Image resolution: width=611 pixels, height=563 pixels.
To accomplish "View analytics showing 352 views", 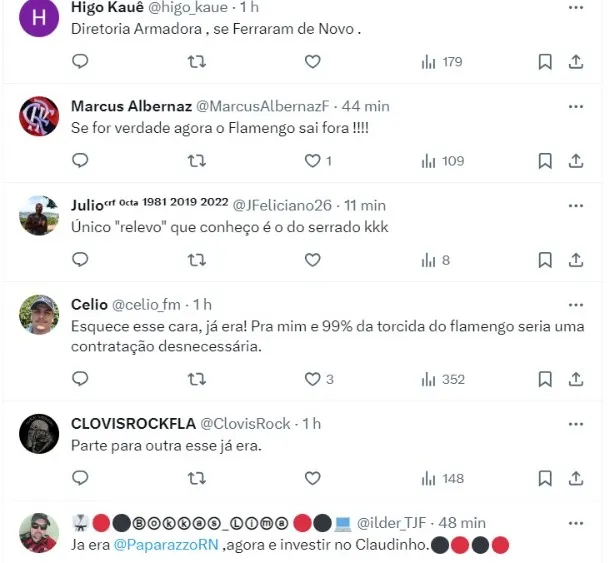I will [x=443, y=379].
